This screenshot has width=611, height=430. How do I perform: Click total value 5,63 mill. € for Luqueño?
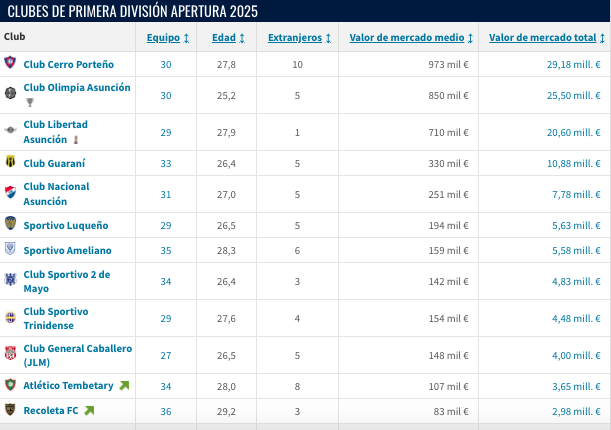(x=576, y=226)
